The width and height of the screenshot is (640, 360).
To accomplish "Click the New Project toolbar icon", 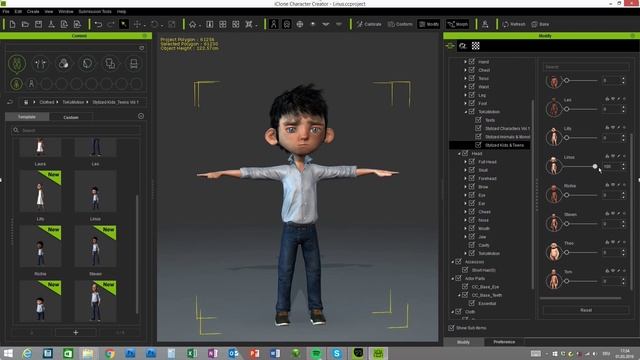I will click(x=12, y=24).
